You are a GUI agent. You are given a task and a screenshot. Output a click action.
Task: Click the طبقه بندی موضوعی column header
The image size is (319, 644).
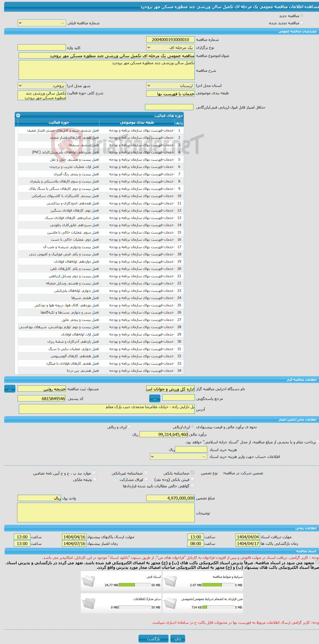(137, 122)
